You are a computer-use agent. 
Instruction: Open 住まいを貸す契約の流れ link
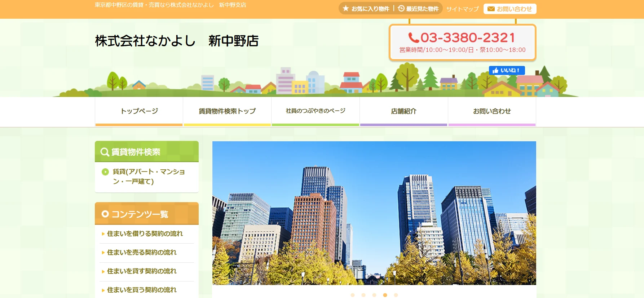142,271
